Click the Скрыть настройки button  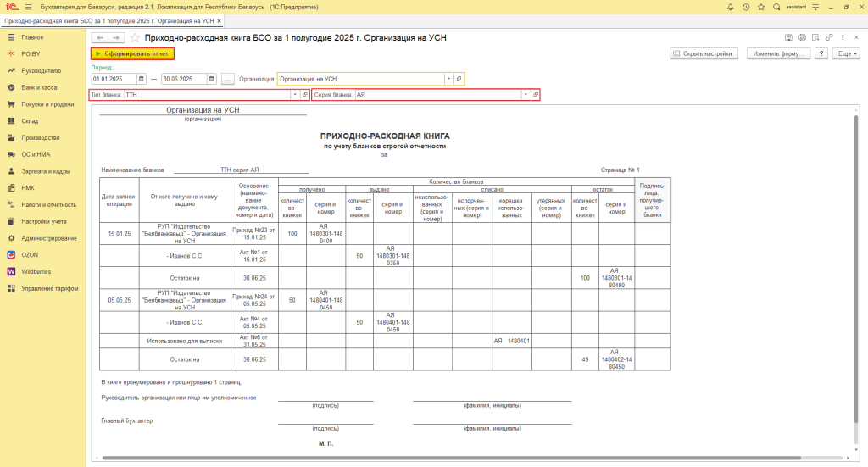[x=704, y=53]
